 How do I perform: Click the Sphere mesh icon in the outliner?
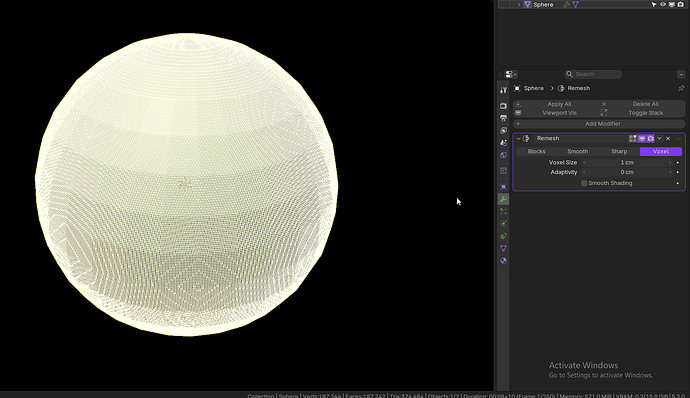point(527,4)
